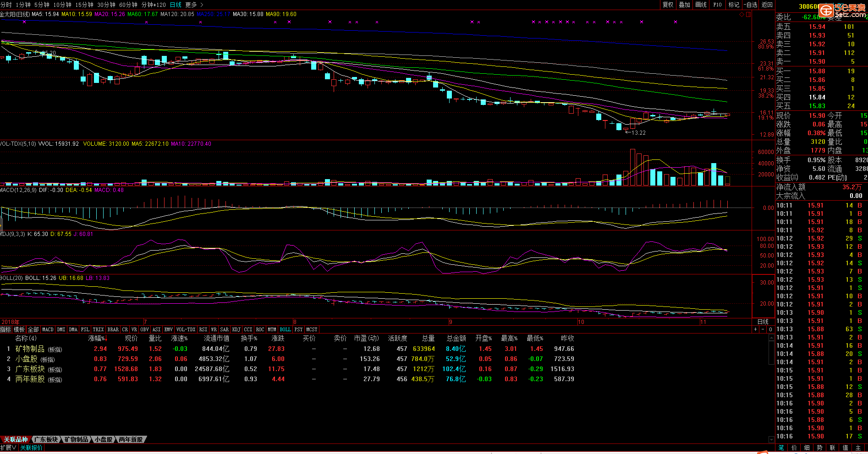
Task: Click the 日线 label right of the date axis
Action: 763,322
